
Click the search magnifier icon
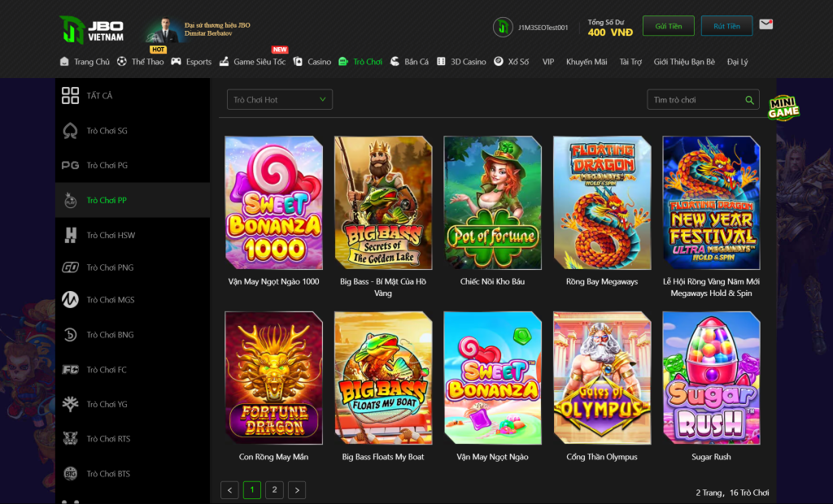749,100
